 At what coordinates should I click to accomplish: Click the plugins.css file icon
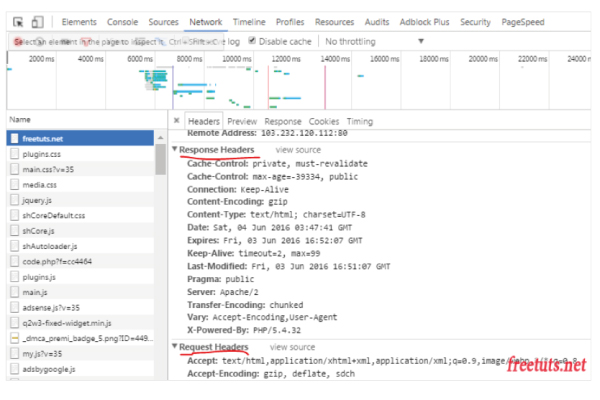pos(14,155)
